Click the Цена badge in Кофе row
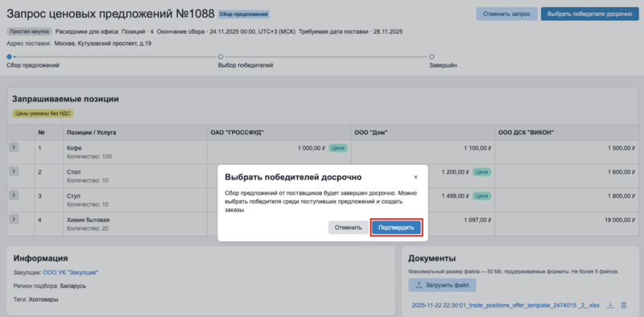The height and width of the screenshot is (317, 644). (338, 148)
